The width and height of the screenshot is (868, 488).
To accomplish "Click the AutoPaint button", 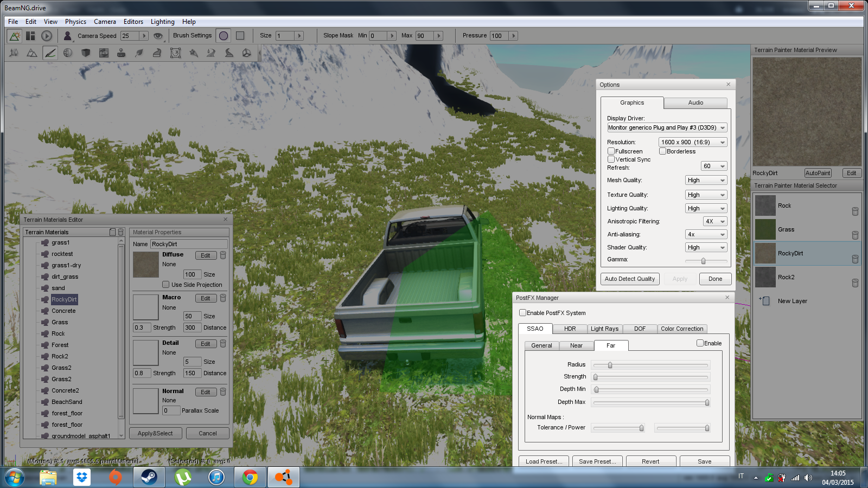I will [818, 173].
